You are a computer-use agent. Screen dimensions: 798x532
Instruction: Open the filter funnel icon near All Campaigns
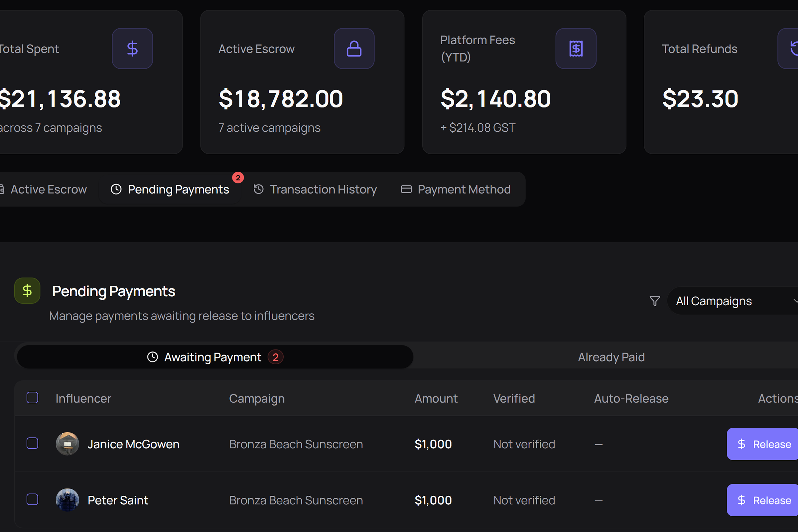pyautogui.click(x=654, y=301)
